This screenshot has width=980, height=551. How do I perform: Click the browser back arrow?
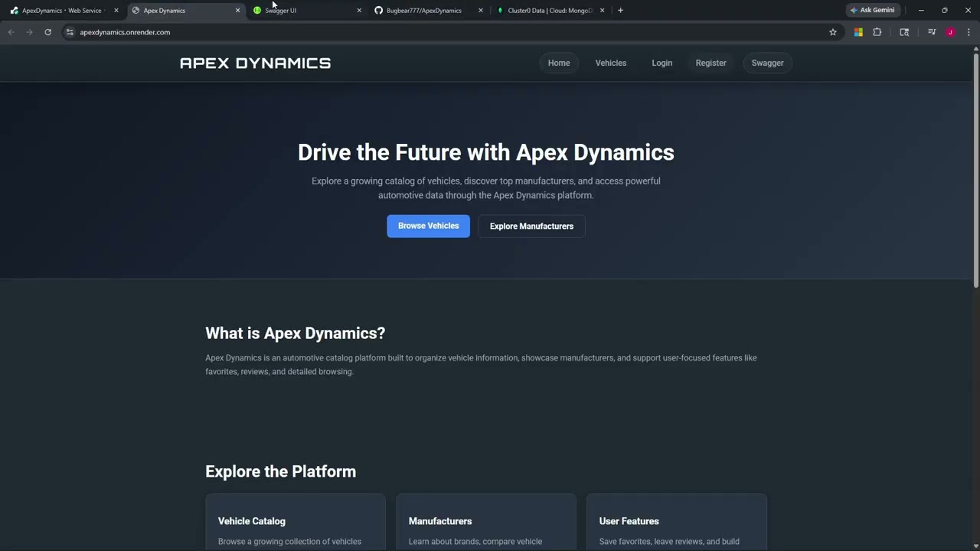(x=11, y=32)
